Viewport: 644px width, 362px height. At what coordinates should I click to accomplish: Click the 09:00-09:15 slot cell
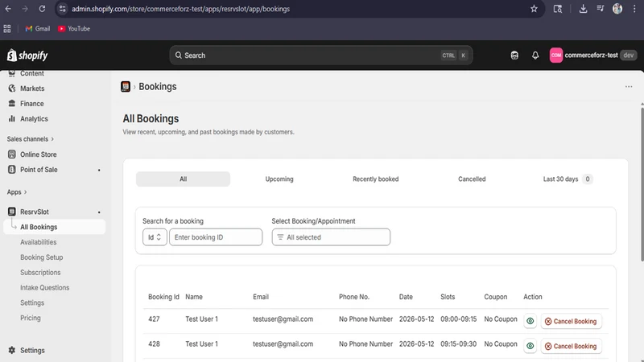[x=458, y=319]
